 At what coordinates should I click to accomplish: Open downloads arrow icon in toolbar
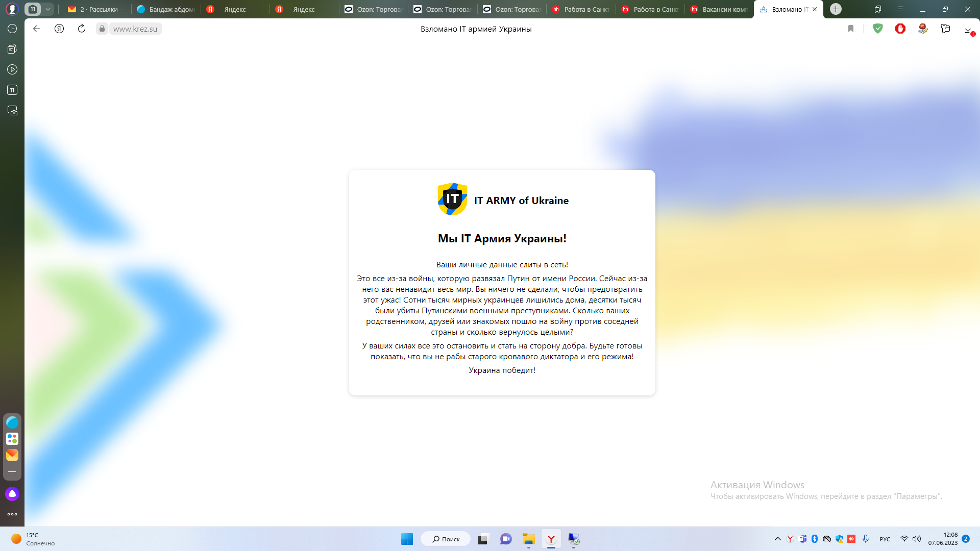tap(968, 29)
